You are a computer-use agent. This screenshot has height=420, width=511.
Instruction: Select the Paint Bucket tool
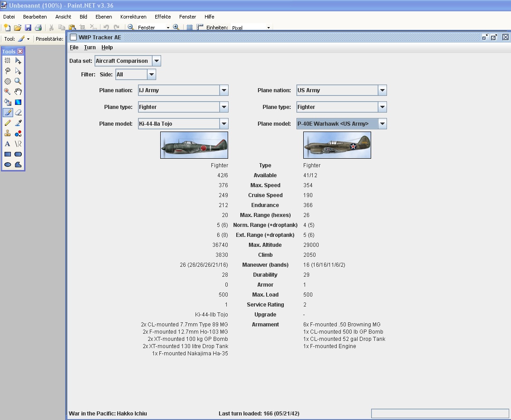click(x=8, y=102)
